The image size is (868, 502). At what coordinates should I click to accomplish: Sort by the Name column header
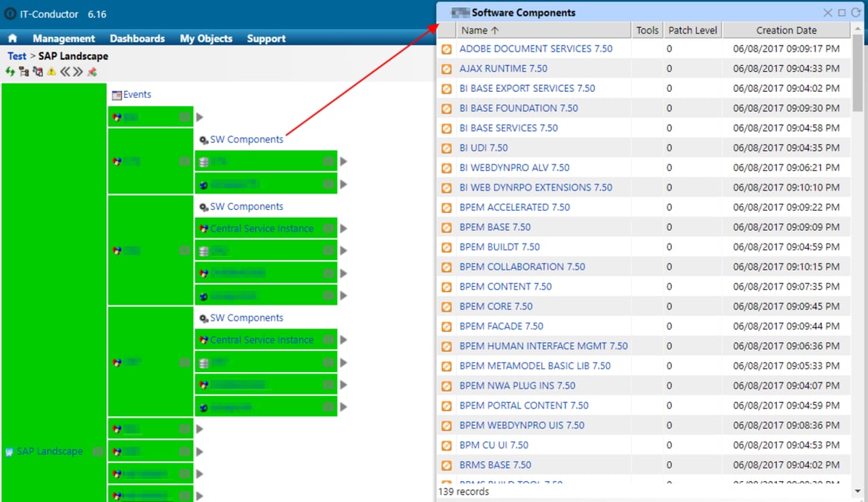pyautogui.click(x=543, y=31)
